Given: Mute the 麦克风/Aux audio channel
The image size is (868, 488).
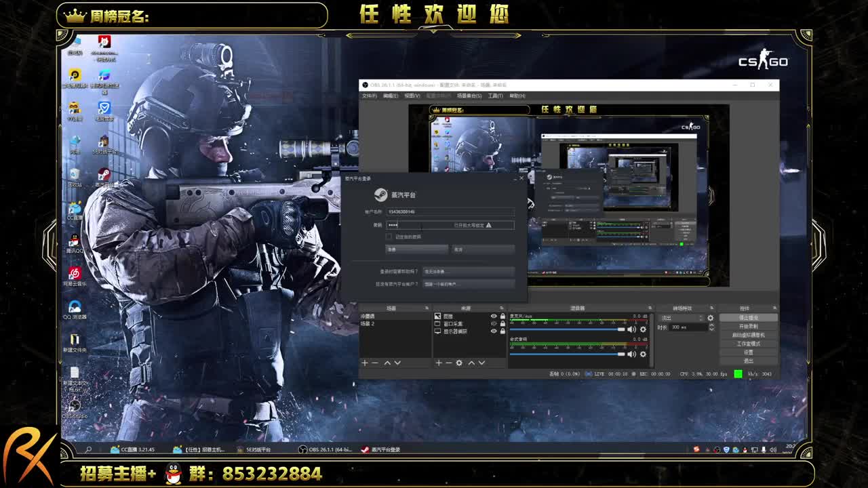Looking at the screenshot, I should point(632,329).
